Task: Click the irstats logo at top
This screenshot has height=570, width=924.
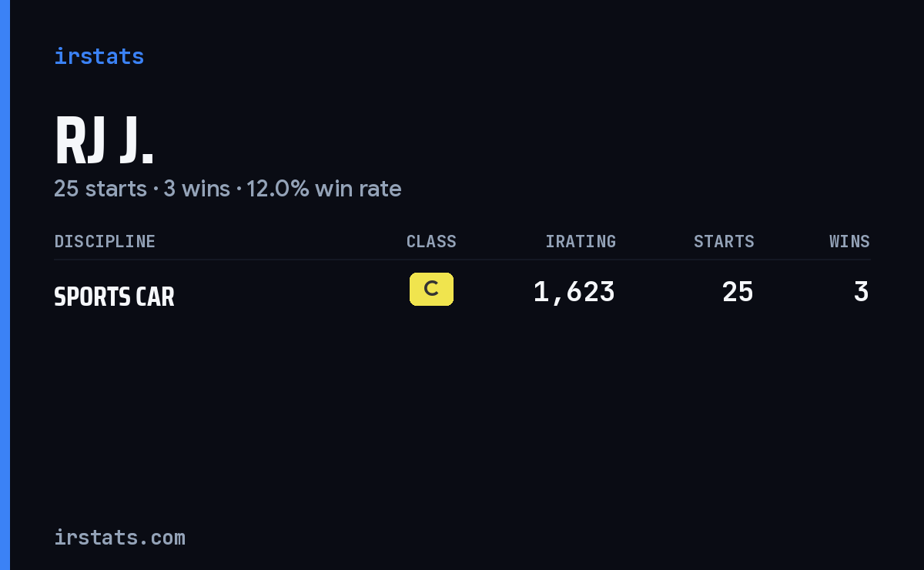Action: click(x=99, y=56)
